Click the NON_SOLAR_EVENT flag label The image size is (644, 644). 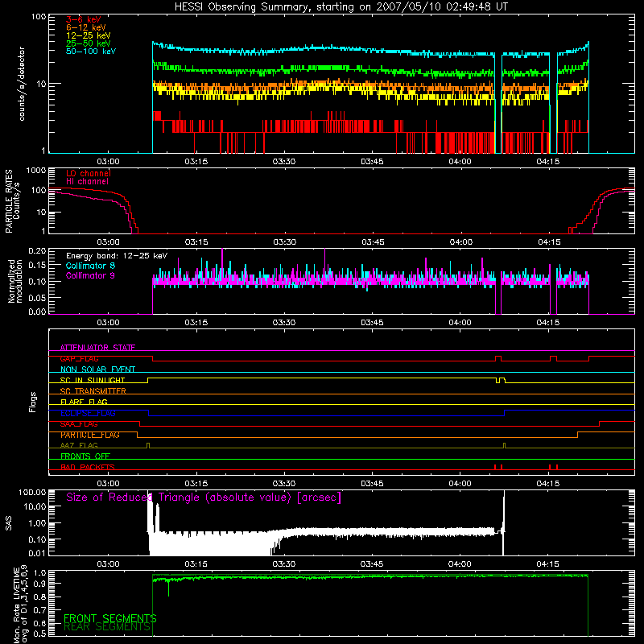[x=97, y=369]
